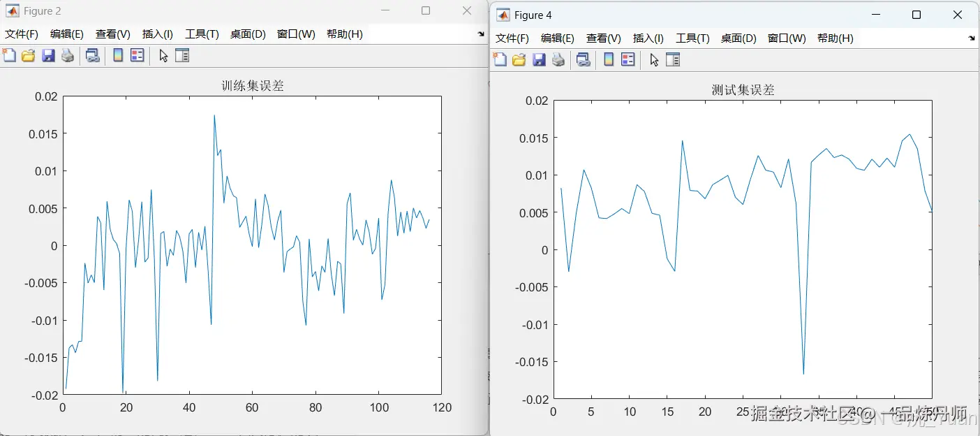Image resolution: width=980 pixels, height=436 pixels.
Task: Insert a colorbar in Figure 4
Action: 609,60
